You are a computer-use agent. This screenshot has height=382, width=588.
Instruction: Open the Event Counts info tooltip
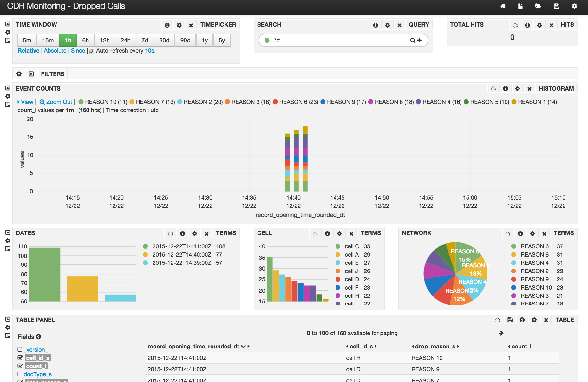coord(505,88)
